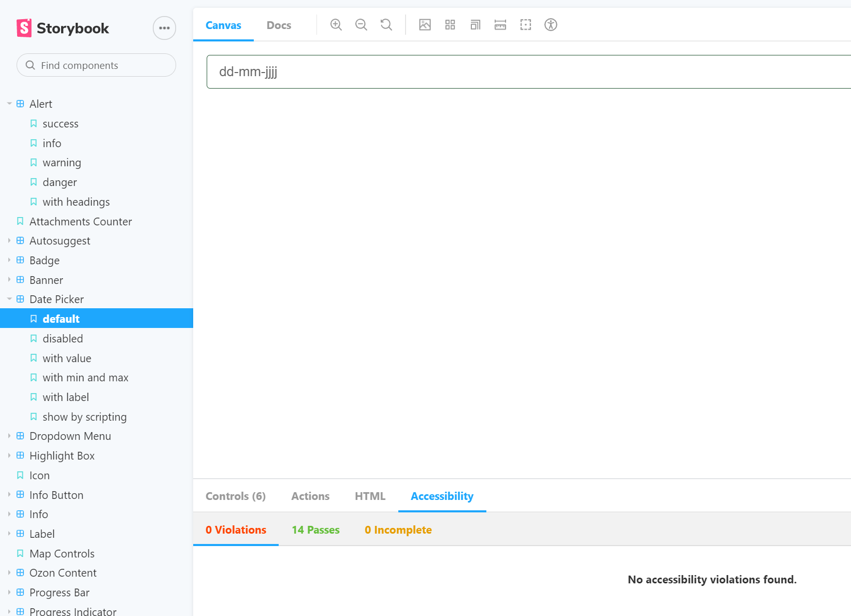The height and width of the screenshot is (616, 851).
Task: Click the dd-mm-jjjj date input
Action: (x=363, y=72)
